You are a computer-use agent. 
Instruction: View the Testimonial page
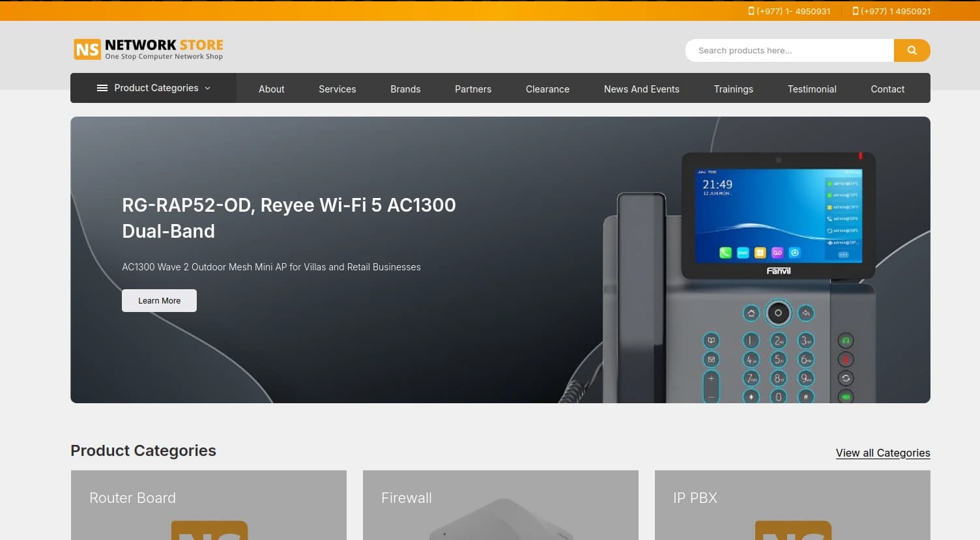(812, 89)
